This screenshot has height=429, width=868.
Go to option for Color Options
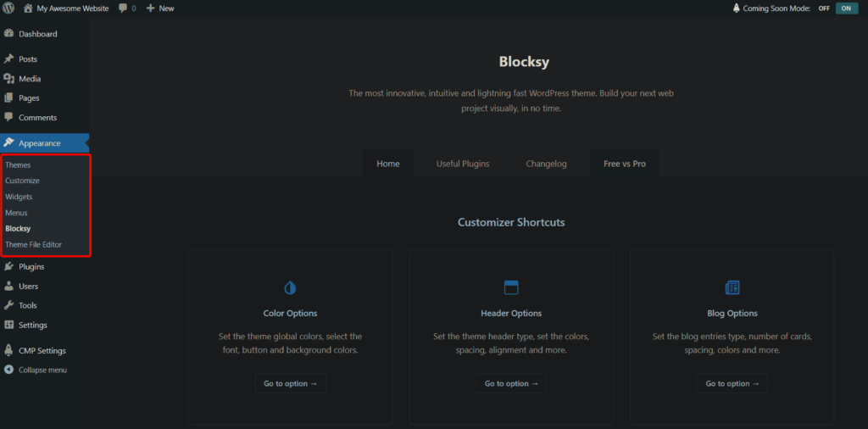pos(290,383)
